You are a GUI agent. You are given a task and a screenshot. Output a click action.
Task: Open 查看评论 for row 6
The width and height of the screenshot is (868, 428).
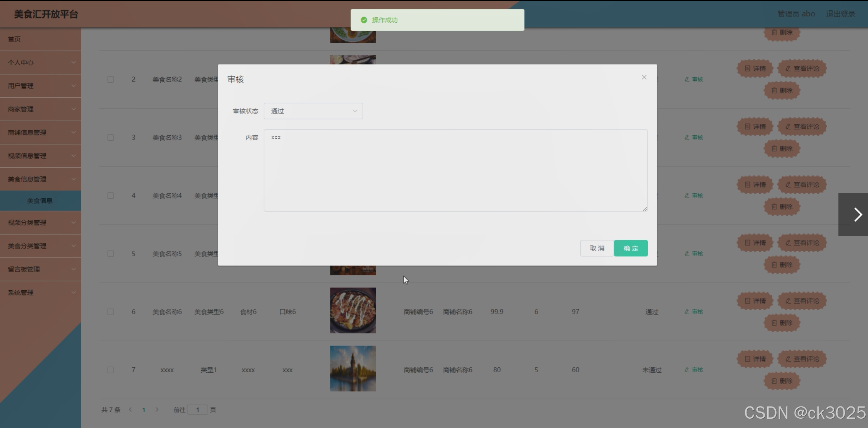[x=802, y=301]
